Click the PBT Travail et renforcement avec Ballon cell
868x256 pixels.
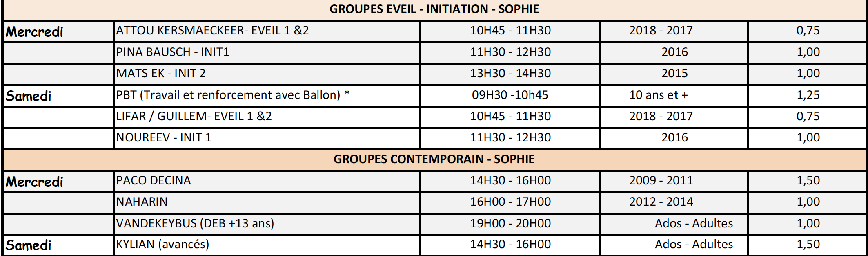[x=267, y=95]
